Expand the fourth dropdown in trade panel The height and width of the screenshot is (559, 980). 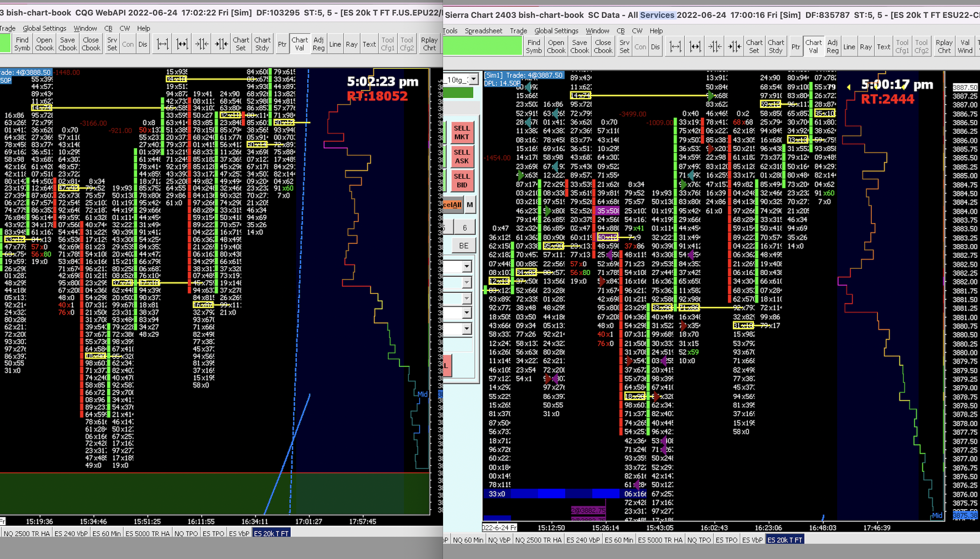pos(466,313)
